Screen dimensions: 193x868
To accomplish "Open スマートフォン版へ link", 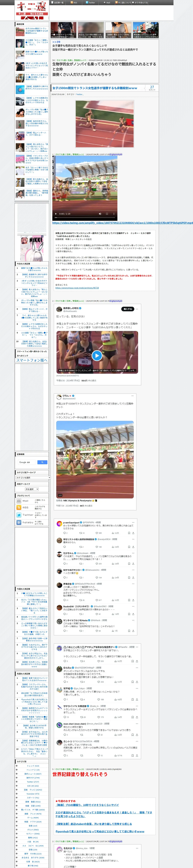I will click(32, 360).
